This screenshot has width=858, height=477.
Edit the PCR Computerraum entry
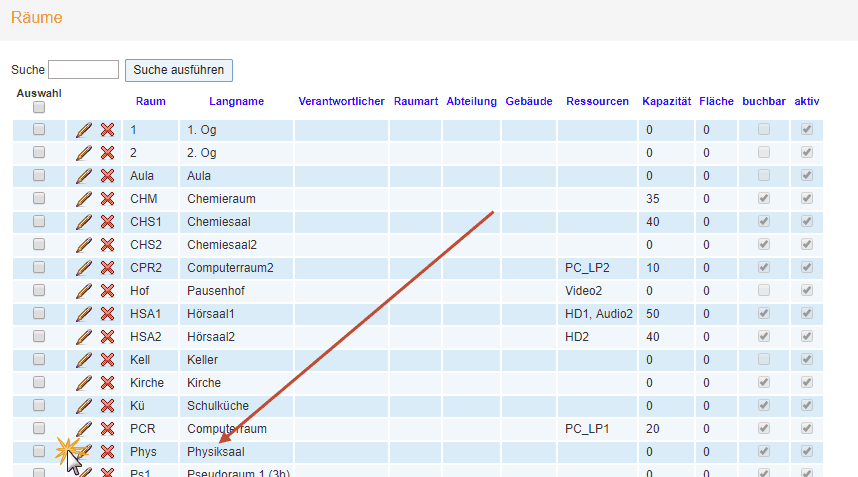point(84,429)
